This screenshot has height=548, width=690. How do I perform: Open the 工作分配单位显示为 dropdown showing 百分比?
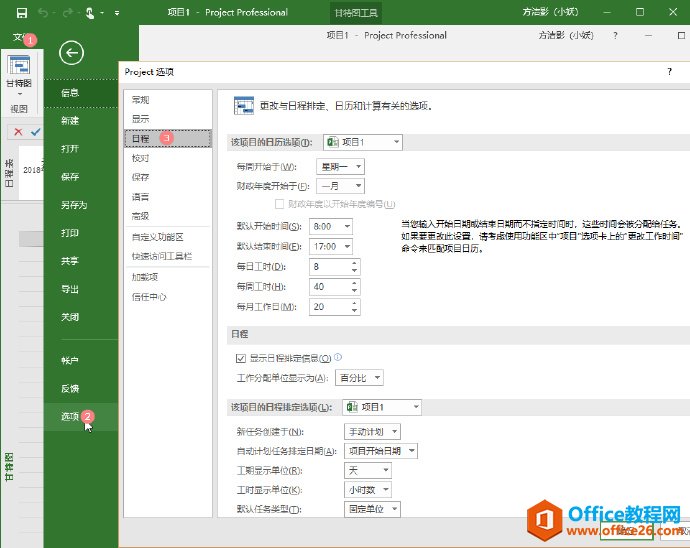(359, 378)
